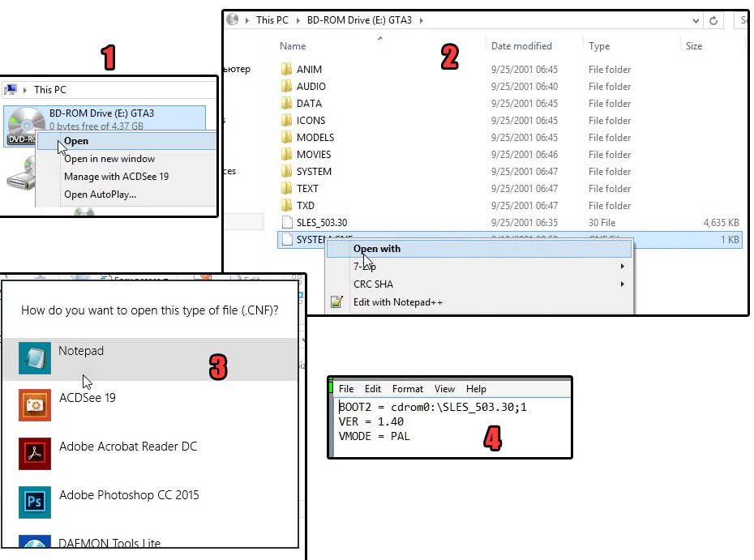
Task: Choose Open in drive context menu
Action: (126, 141)
